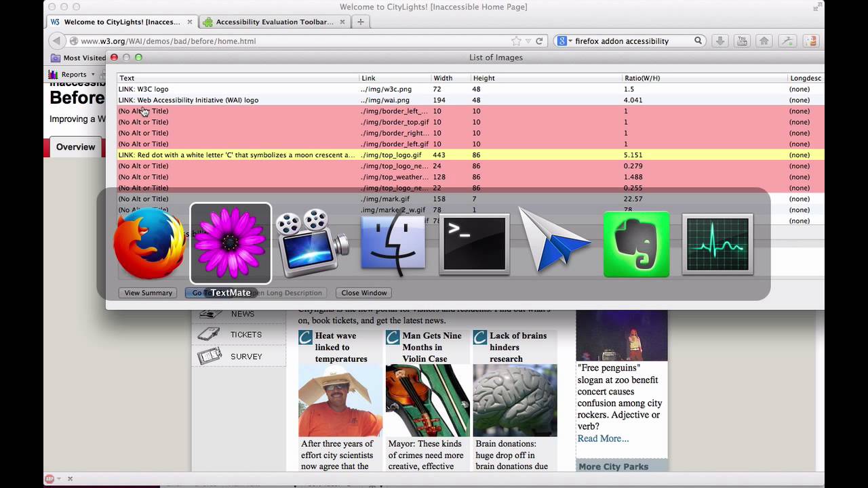Sort image list by Width column

451,78
